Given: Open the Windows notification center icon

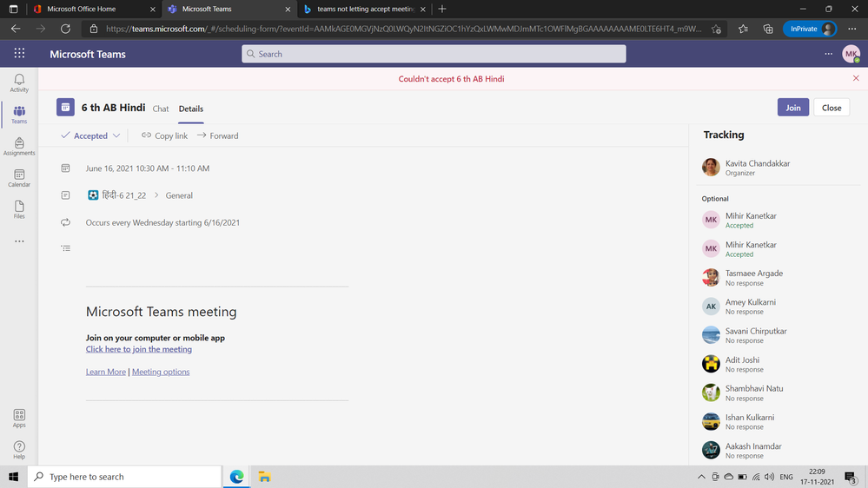Looking at the screenshot, I should [x=851, y=477].
